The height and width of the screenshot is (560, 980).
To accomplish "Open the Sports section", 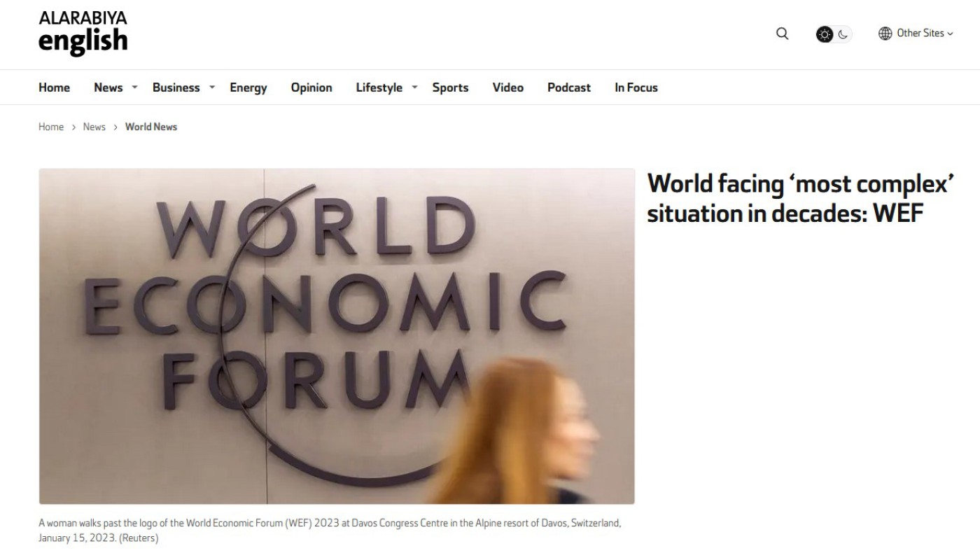I will 450,87.
